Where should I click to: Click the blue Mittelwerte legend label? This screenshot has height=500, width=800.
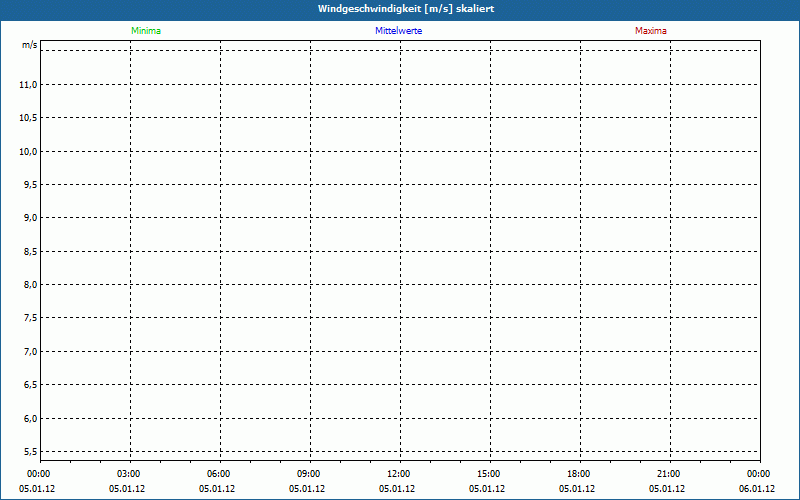398,31
